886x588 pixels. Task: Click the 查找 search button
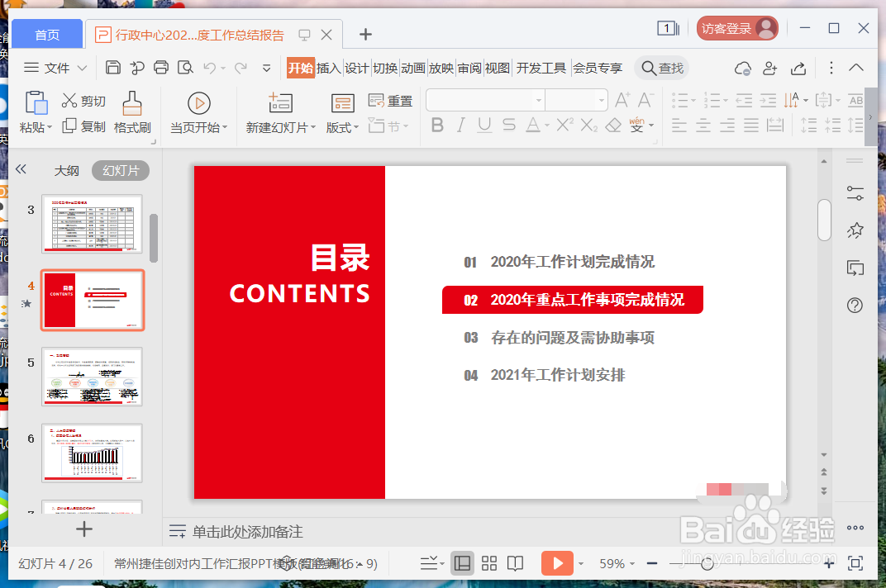pyautogui.click(x=662, y=69)
